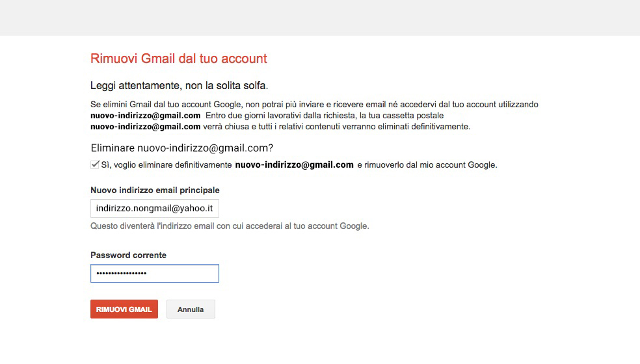Click the 'e rimuoverlo dal mio account Google' text
640x364 pixels.
pos(427,165)
